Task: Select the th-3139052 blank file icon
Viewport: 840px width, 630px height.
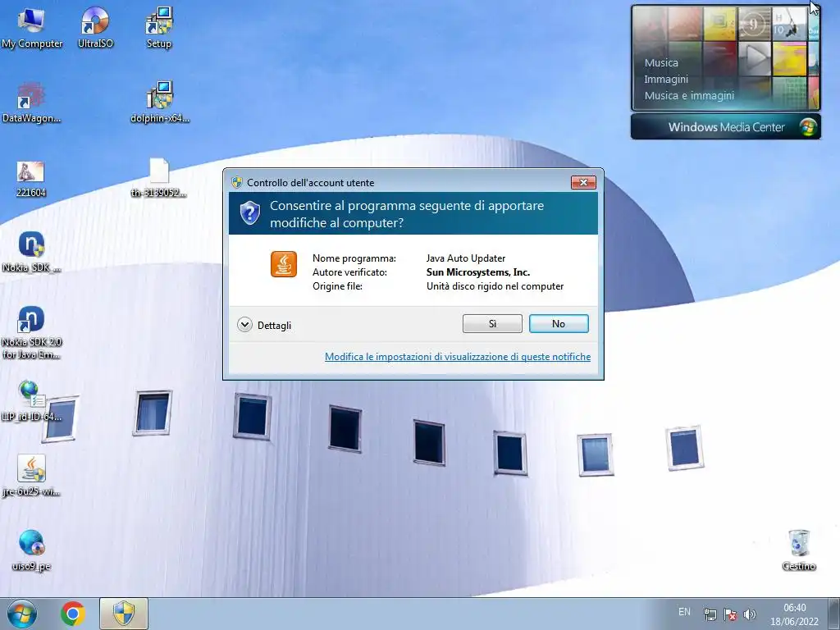Action: coord(159,178)
